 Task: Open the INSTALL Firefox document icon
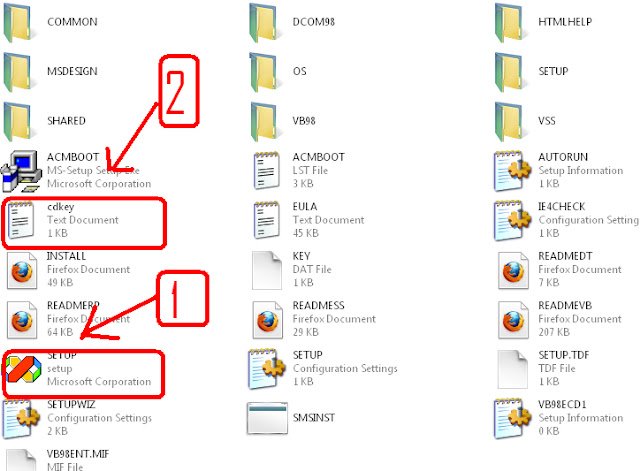click(x=22, y=271)
